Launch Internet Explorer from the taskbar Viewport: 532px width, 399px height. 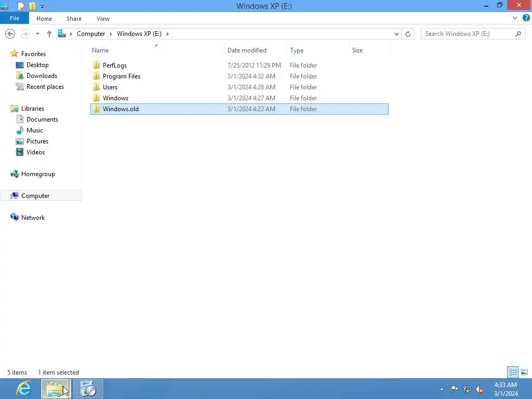[24, 389]
